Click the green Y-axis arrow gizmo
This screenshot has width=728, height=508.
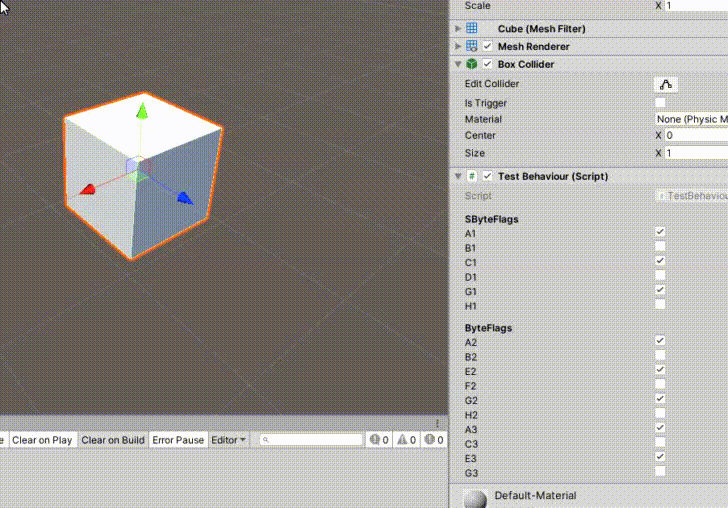click(142, 111)
